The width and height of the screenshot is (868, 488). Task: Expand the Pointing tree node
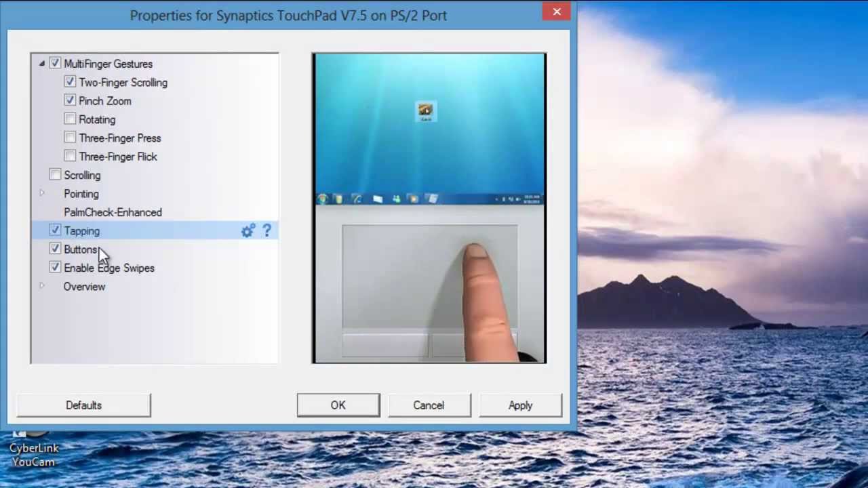click(x=41, y=194)
